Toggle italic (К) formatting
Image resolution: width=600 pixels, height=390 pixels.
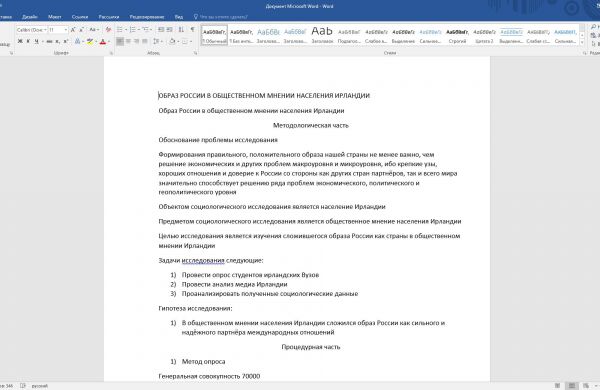point(28,41)
